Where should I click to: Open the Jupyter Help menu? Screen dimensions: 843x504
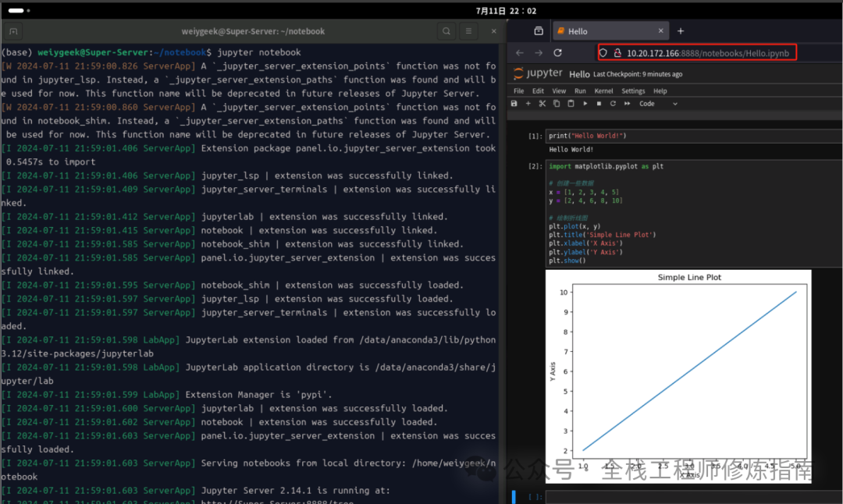point(660,91)
